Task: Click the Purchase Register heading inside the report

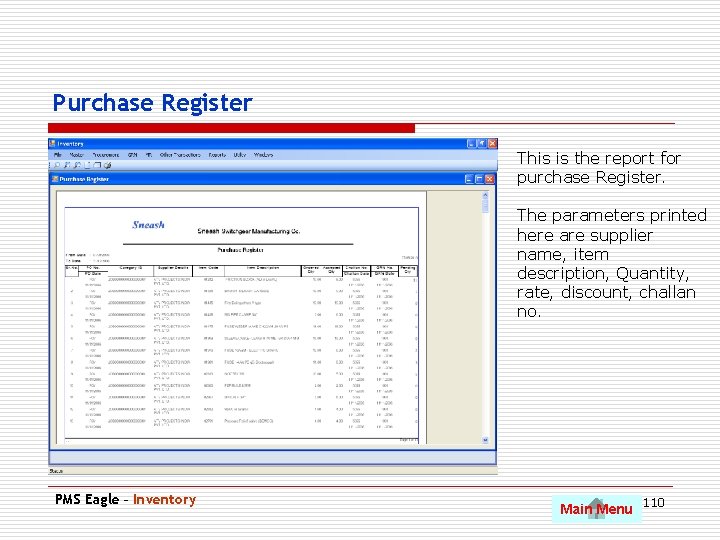Action: point(240,250)
